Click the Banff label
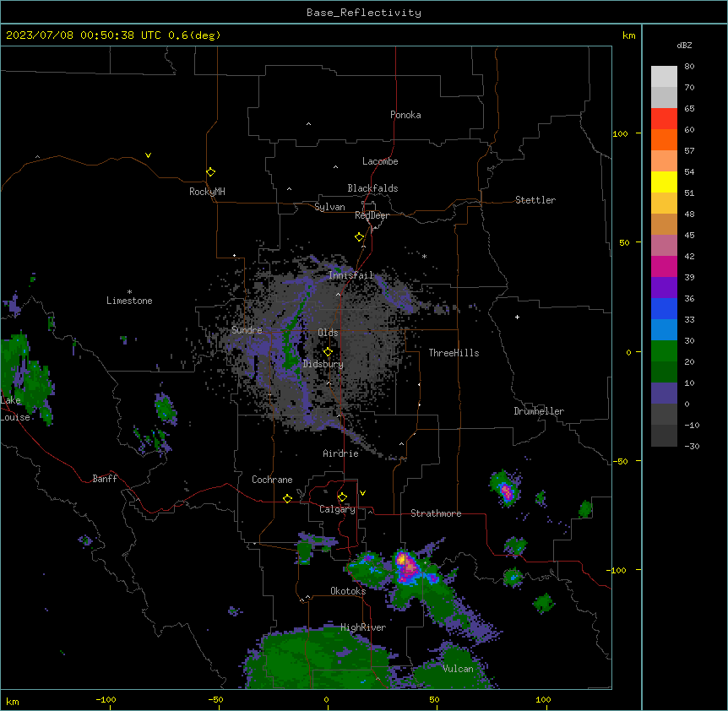The image size is (728, 711). [x=105, y=479]
